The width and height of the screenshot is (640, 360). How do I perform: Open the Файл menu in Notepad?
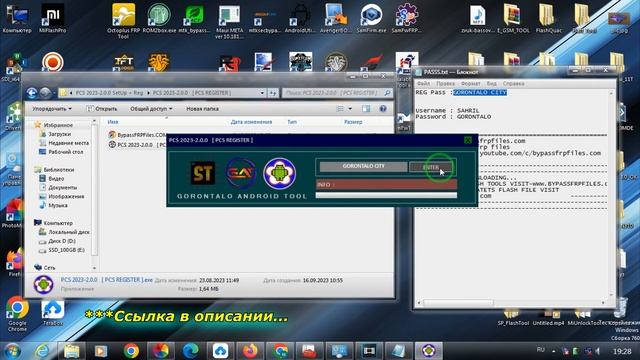[423, 83]
